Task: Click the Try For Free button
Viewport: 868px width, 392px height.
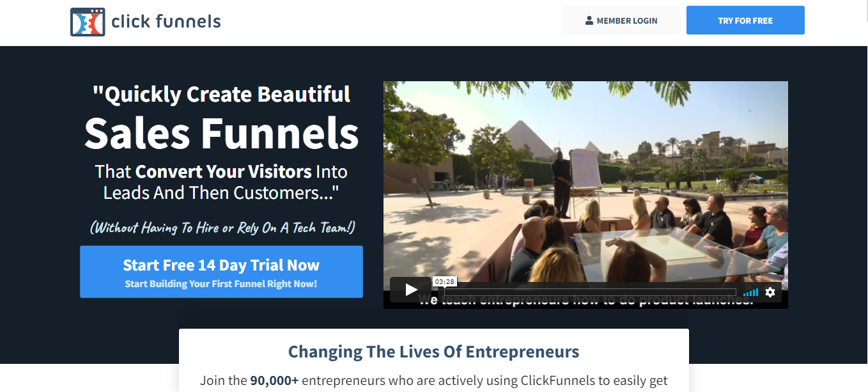Action: click(745, 20)
